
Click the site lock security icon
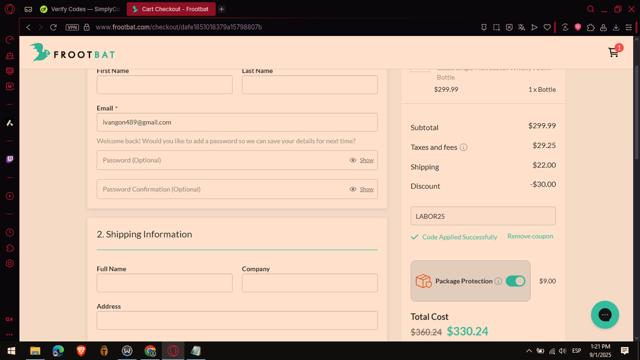coord(87,27)
